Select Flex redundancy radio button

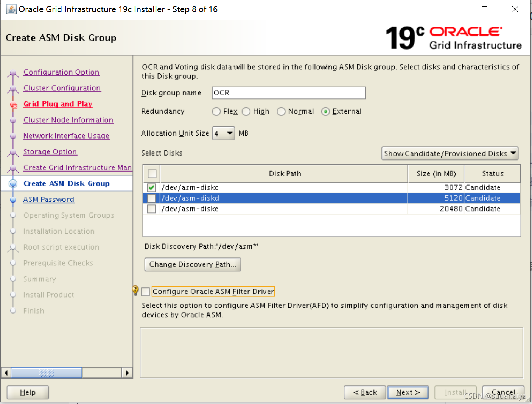(216, 111)
